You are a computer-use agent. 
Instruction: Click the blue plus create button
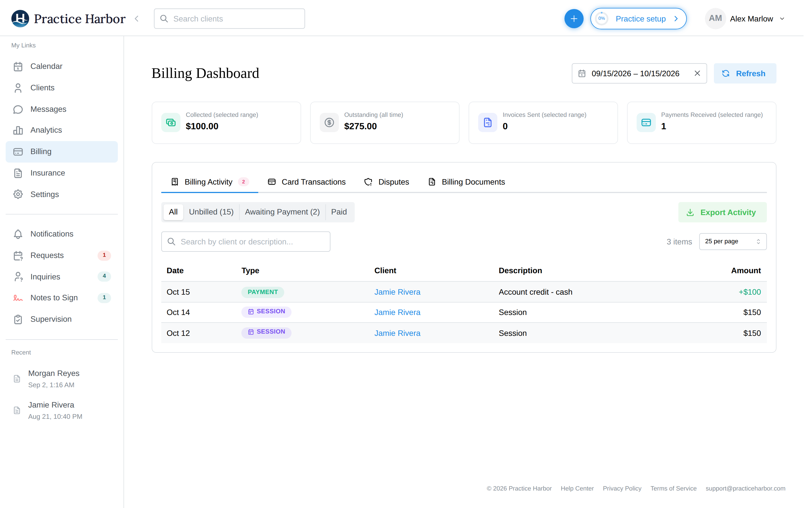(x=574, y=19)
